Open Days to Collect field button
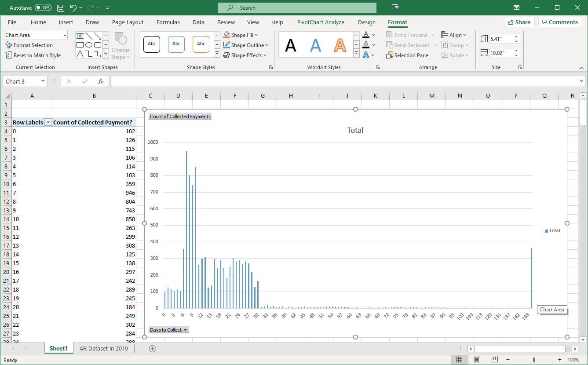 (169, 330)
